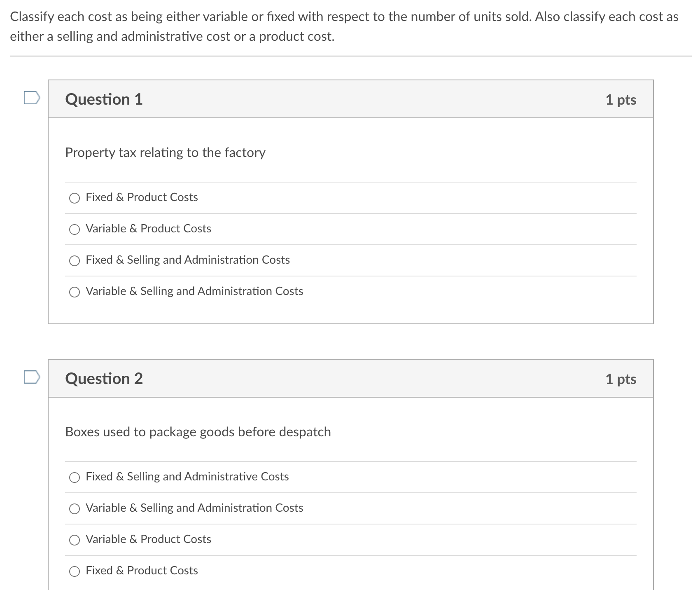Select Variable & Product Costs in Question 1

75,229
